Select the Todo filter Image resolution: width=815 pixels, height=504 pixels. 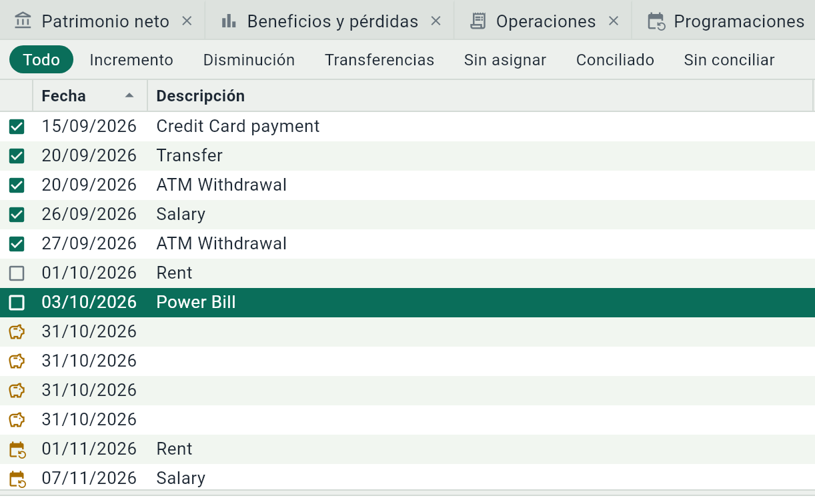pos(41,59)
